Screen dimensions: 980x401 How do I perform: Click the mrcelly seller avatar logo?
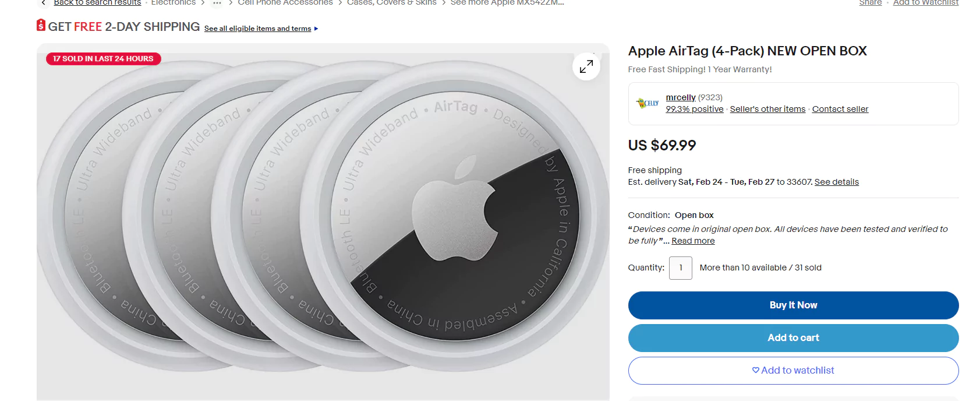(x=647, y=103)
